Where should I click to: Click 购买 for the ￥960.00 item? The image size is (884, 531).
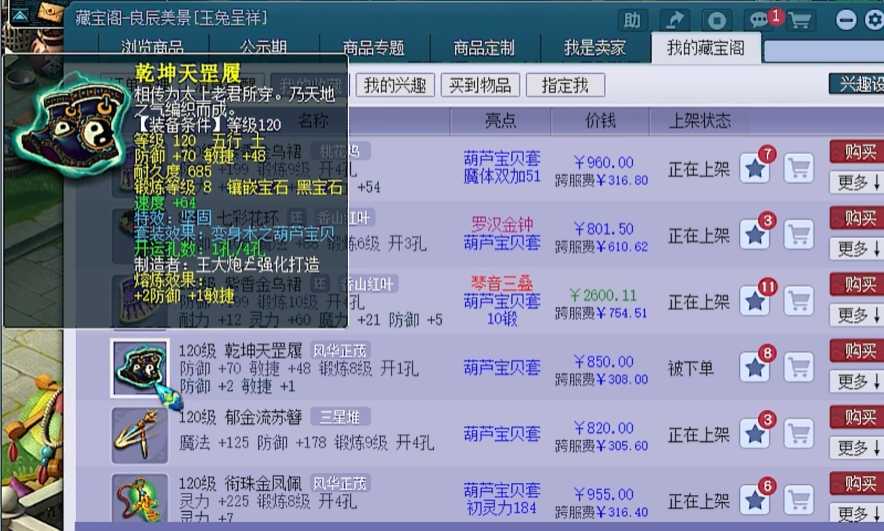[858, 152]
